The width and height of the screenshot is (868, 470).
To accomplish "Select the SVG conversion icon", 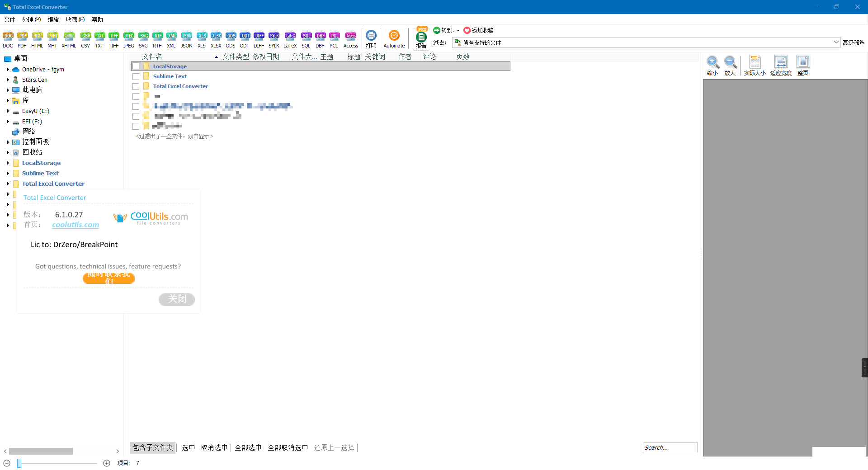I will 143,39.
